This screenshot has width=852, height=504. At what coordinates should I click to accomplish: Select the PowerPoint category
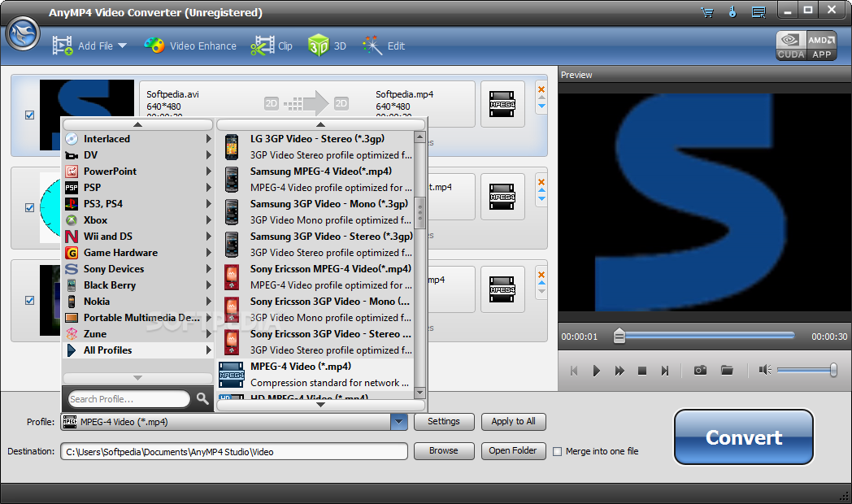pos(138,171)
